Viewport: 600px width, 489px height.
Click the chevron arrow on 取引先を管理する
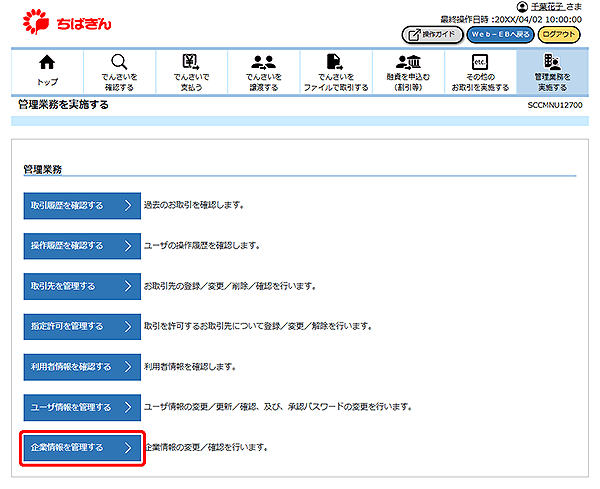[x=128, y=286]
